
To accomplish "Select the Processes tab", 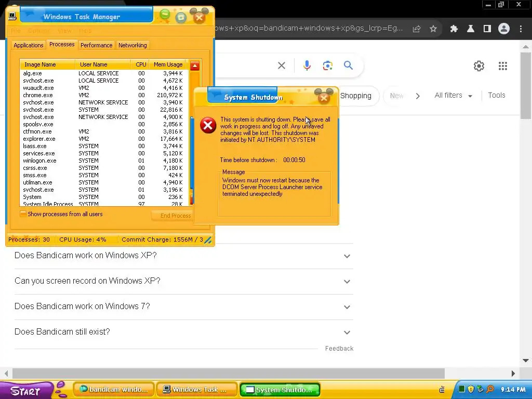I will point(62,45).
